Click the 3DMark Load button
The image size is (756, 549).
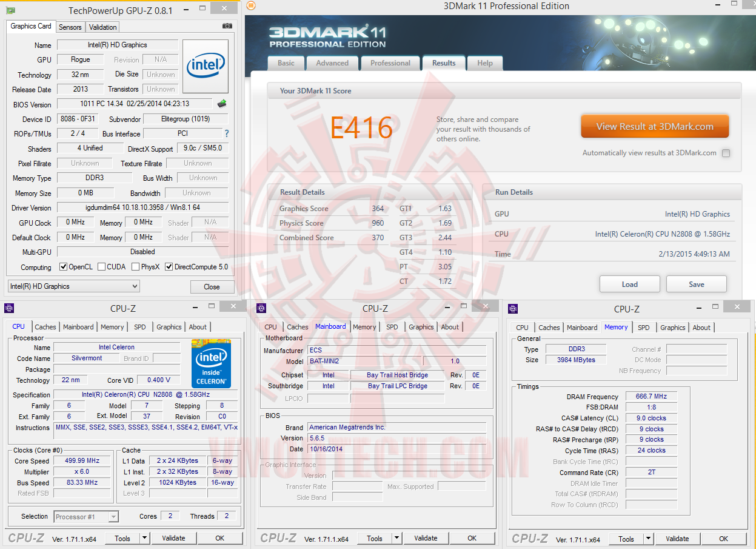tap(630, 284)
